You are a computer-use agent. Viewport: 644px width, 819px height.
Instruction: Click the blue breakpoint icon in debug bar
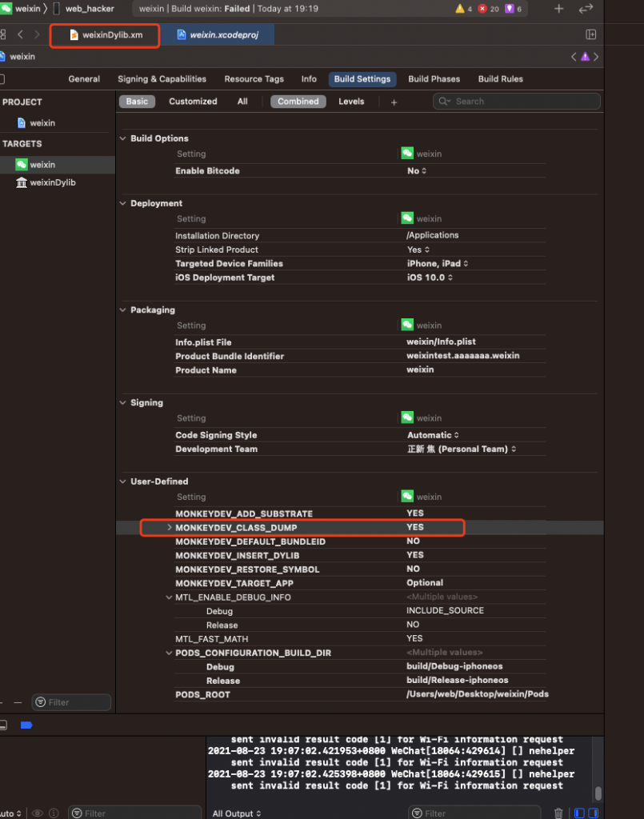click(x=26, y=725)
